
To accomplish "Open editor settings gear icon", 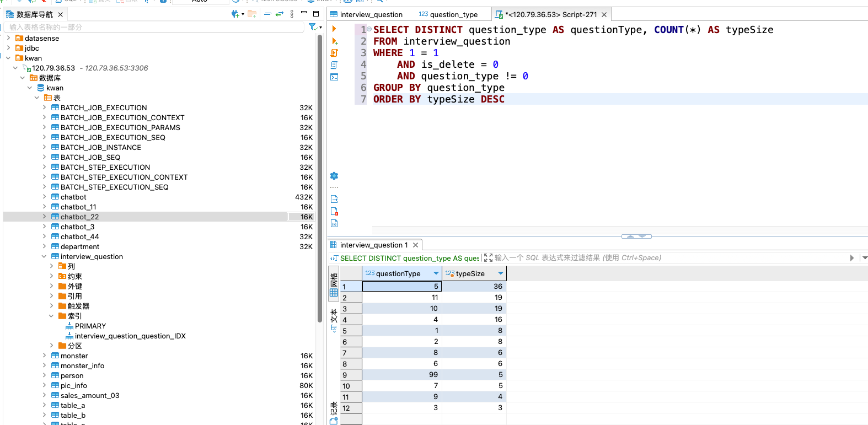I will click(x=334, y=176).
